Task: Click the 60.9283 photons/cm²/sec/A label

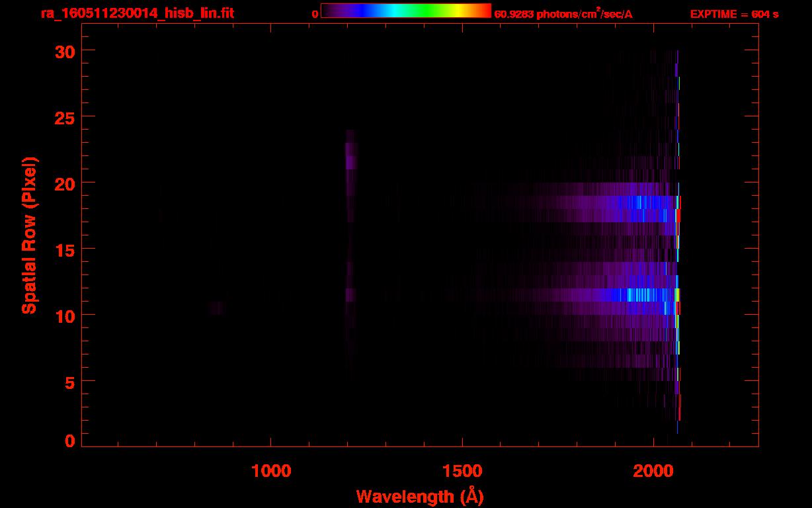Action: click(563, 13)
